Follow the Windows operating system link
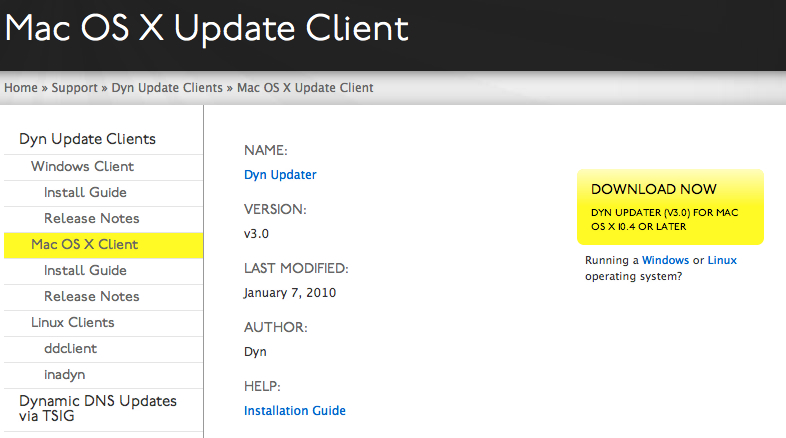Screen dimensions: 786x438 (x=665, y=261)
